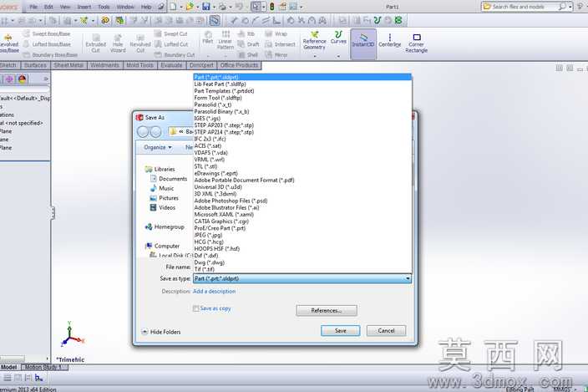Viewport: 588px width, 392px height.
Task: Expand the Curves dropdown arrow
Action: [x=338, y=56]
